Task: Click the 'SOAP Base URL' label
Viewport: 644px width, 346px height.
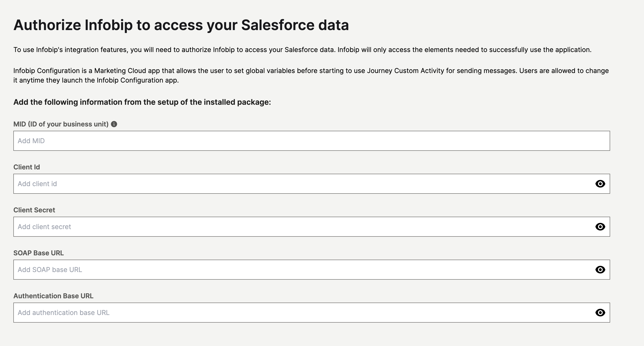Action: pyautogui.click(x=38, y=253)
